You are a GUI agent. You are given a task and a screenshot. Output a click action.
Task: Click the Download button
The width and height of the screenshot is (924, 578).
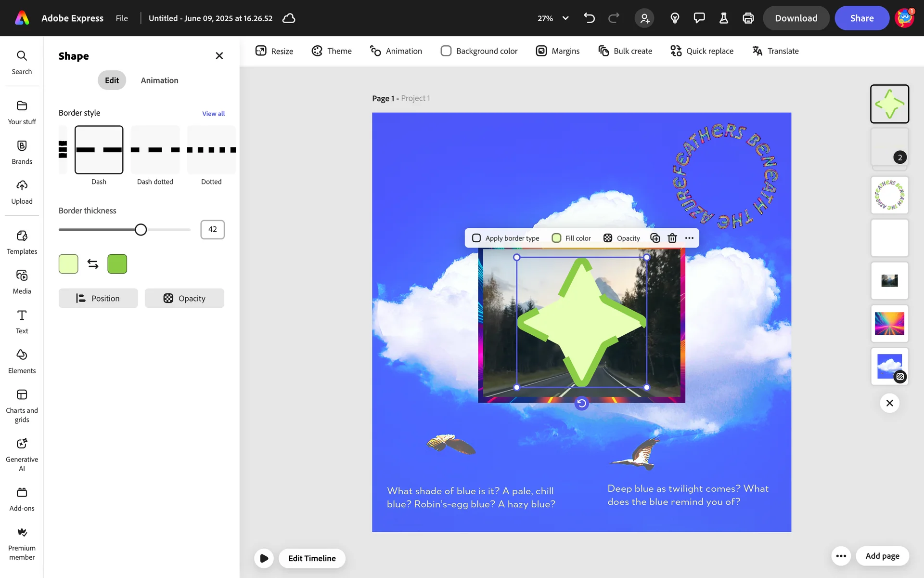(x=796, y=18)
